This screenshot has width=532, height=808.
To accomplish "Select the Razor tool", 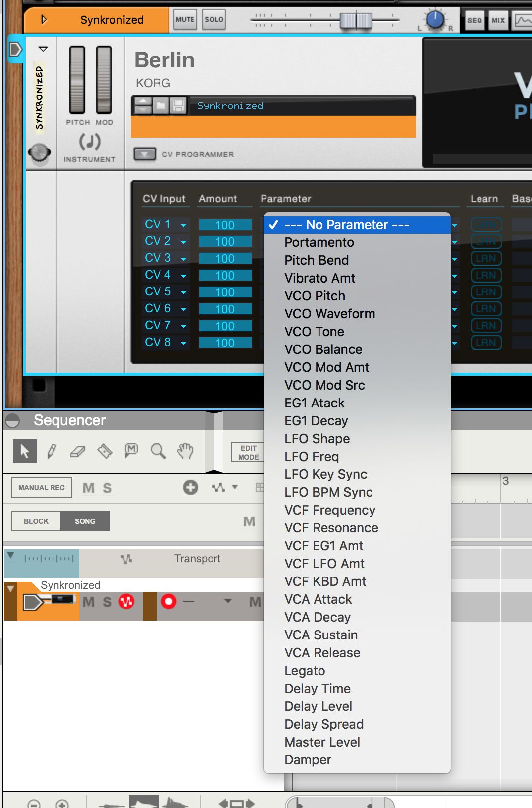I will click(x=105, y=451).
